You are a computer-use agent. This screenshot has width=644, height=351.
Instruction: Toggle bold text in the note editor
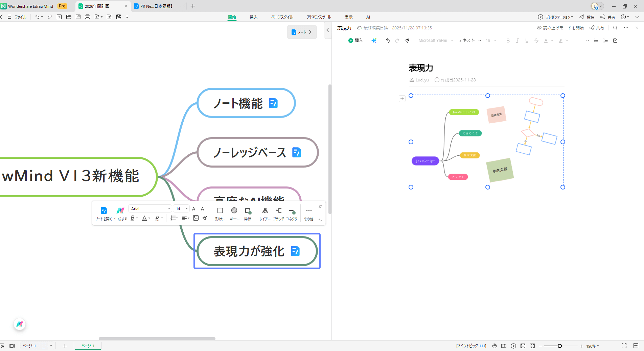click(x=508, y=40)
